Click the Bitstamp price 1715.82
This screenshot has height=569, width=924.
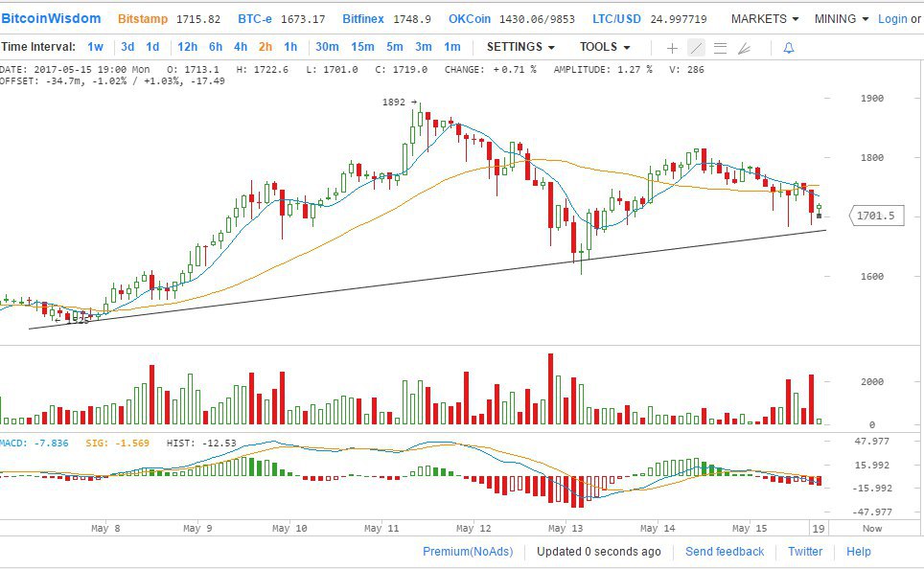coord(198,19)
